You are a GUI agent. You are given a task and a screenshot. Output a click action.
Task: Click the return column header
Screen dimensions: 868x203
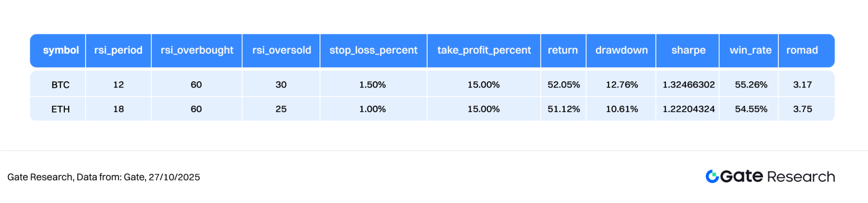[x=562, y=50]
